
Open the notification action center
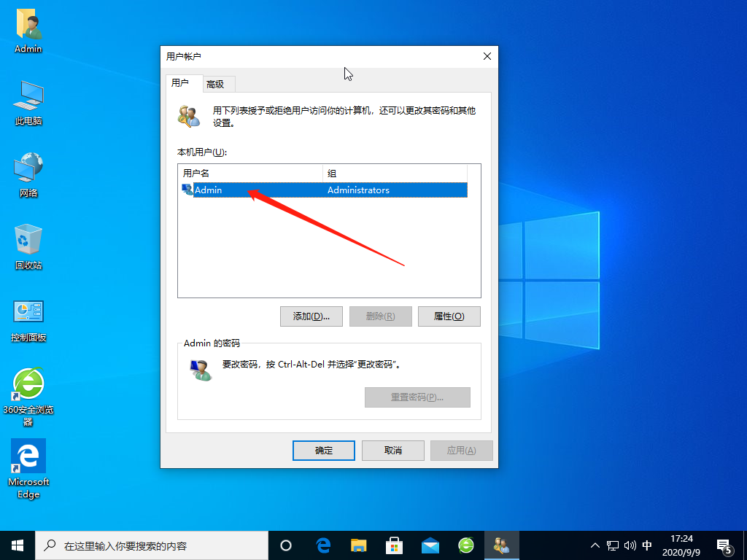coord(724,545)
